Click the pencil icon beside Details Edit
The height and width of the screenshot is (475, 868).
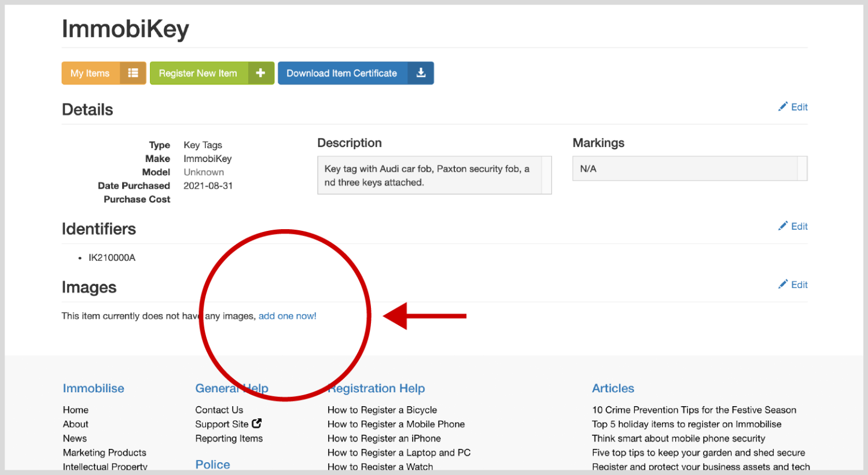pyautogui.click(x=783, y=106)
